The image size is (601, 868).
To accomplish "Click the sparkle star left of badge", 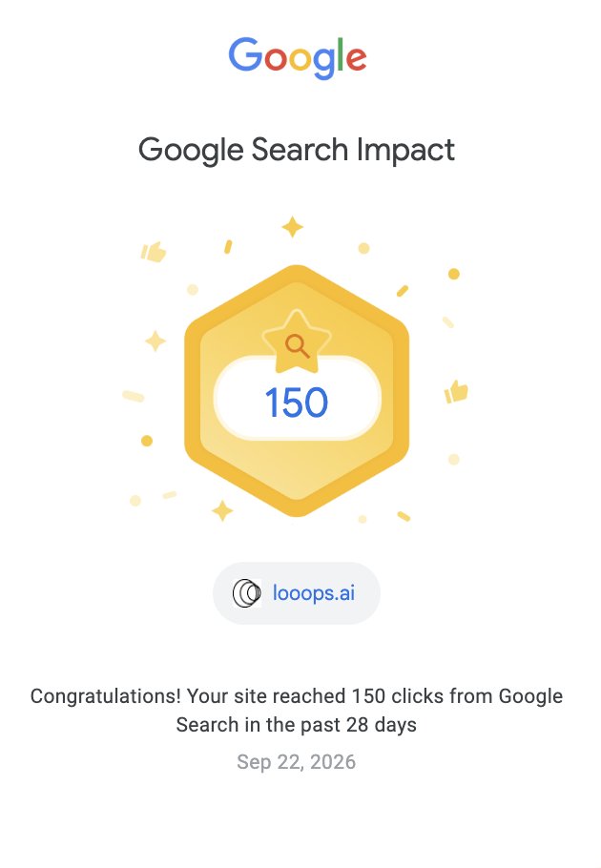I will [x=155, y=341].
